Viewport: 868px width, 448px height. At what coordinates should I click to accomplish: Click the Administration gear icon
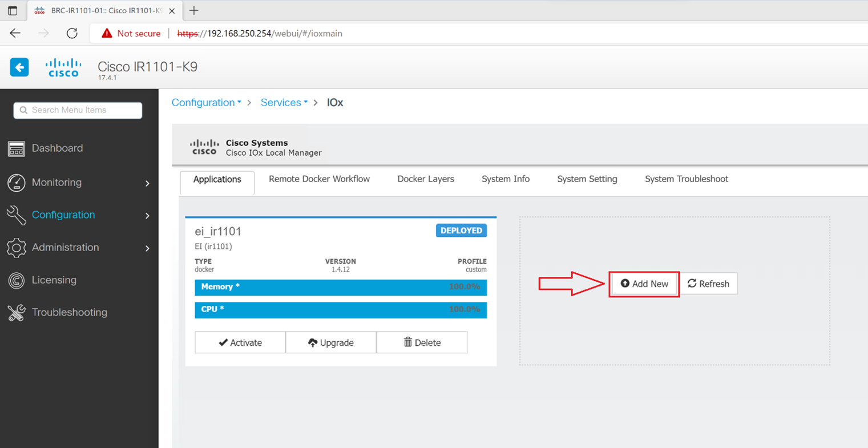(x=17, y=248)
